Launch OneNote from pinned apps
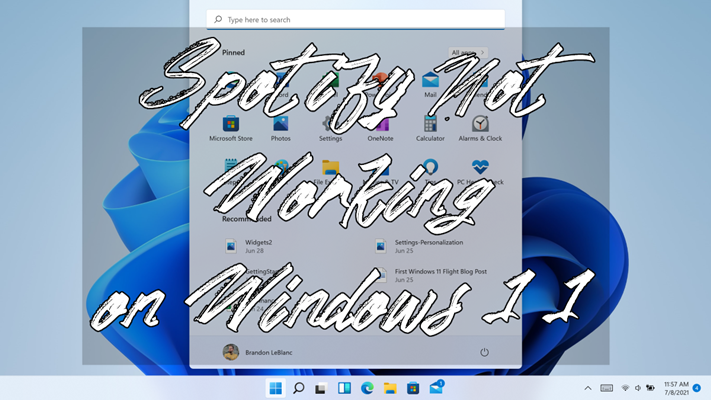 tap(380, 128)
